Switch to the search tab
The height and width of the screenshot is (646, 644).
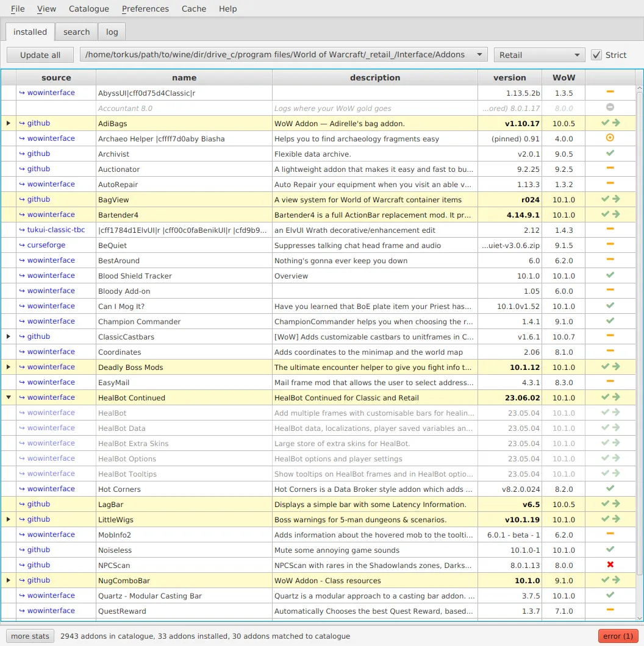pyautogui.click(x=76, y=32)
